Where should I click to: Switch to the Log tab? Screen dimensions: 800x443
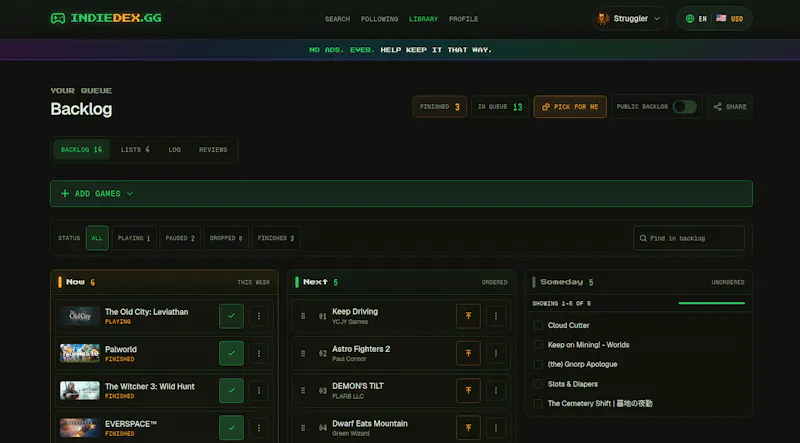174,150
